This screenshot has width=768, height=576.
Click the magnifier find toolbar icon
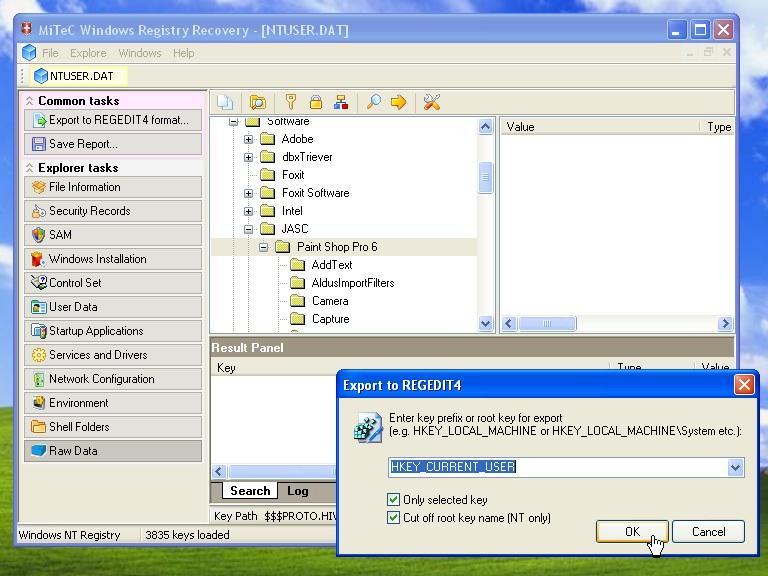click(374, 102)
